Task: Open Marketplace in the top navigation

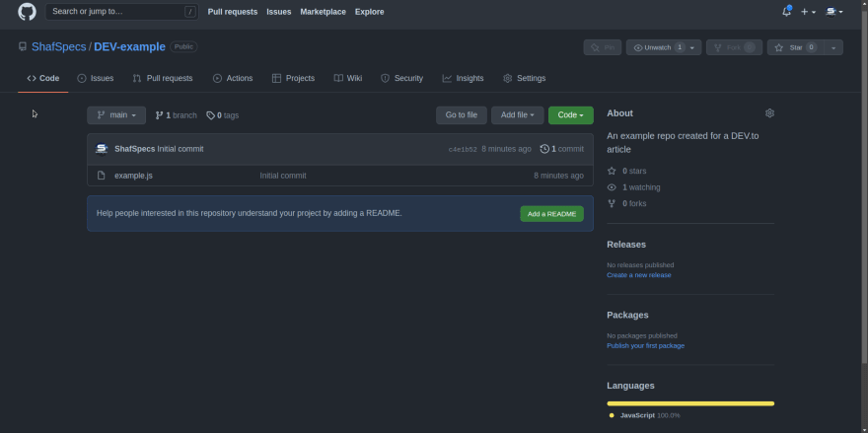Action: pyautogui.click(x=324, y=12)
